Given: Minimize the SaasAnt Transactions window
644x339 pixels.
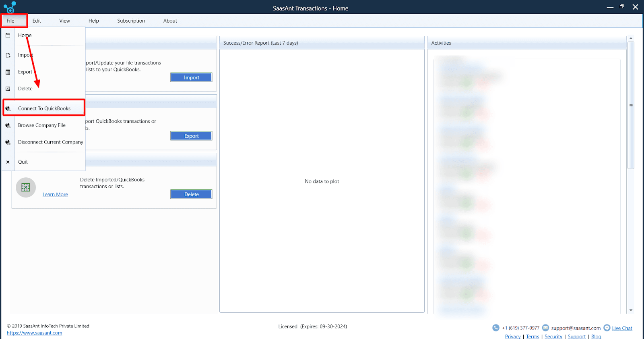Looking at the screenshot, I should (610, 7).
